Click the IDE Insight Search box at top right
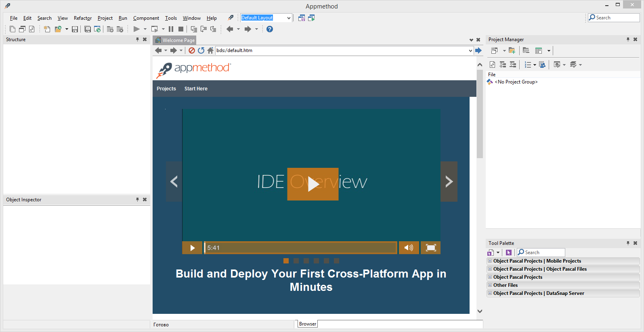The height and width of the screenshot is (332, 644). pyautogui.click(x=614, y=18)
